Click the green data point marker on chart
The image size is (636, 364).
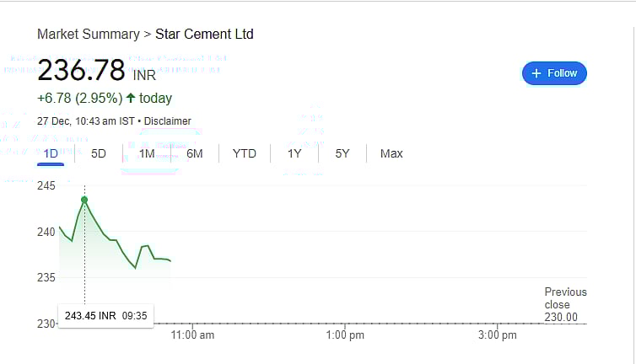tap(84, 200)
